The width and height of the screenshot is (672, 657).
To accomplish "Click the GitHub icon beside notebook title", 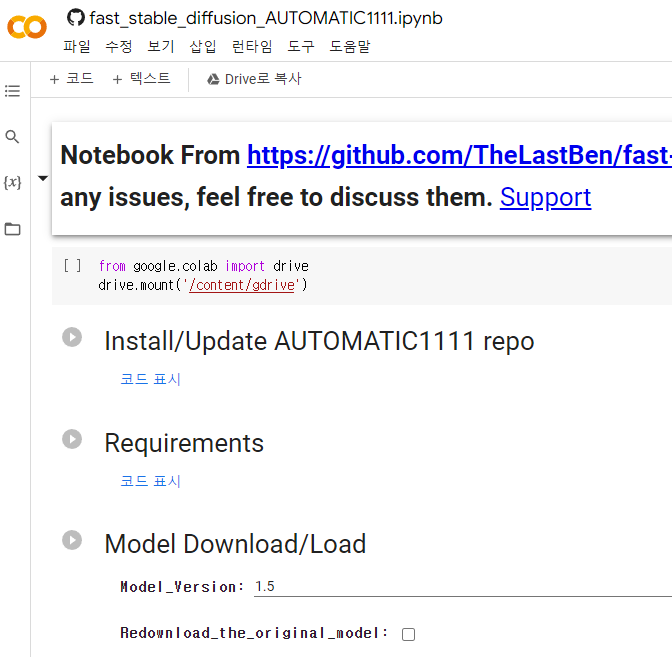I will (76, 18).
